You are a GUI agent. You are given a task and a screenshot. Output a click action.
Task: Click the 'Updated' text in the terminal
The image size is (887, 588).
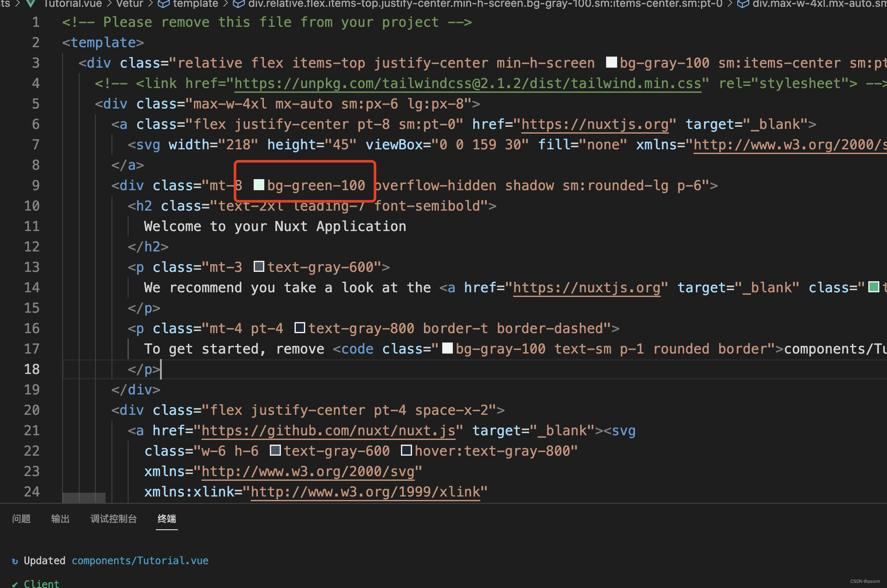pos(45,561)
